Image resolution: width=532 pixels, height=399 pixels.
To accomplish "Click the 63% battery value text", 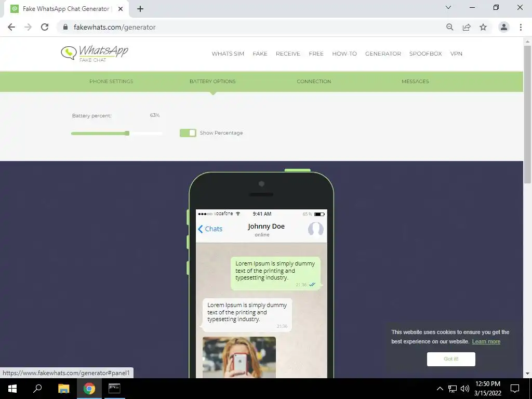I will [x=155, y=115].
